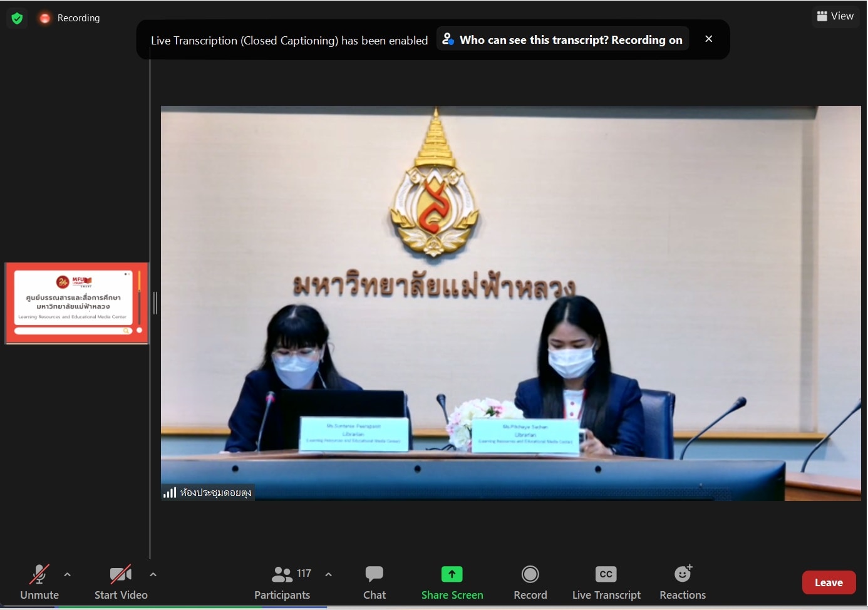Click the participant count 117
Image resolution: width=868 pixels, height=610 pixels.
coord(304,573)
